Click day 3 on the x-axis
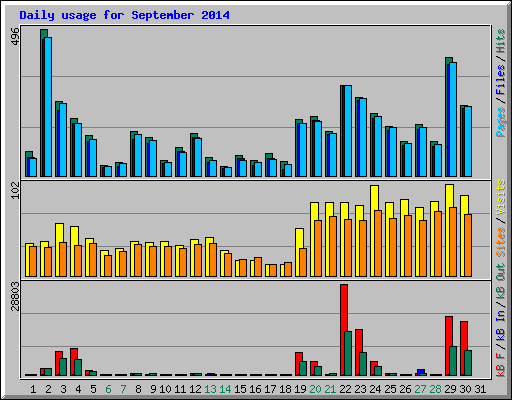This screenshot has height=400, width=512. pos(63,389)
